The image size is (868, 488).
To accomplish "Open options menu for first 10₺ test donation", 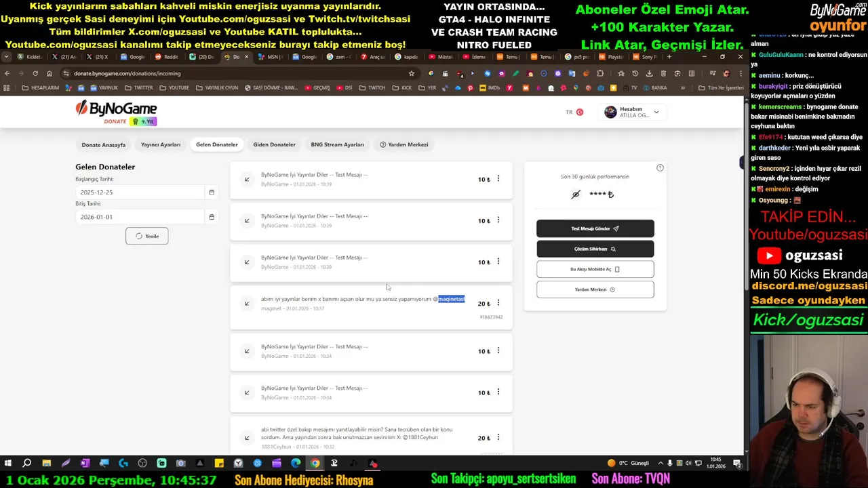I will (498, 179).
